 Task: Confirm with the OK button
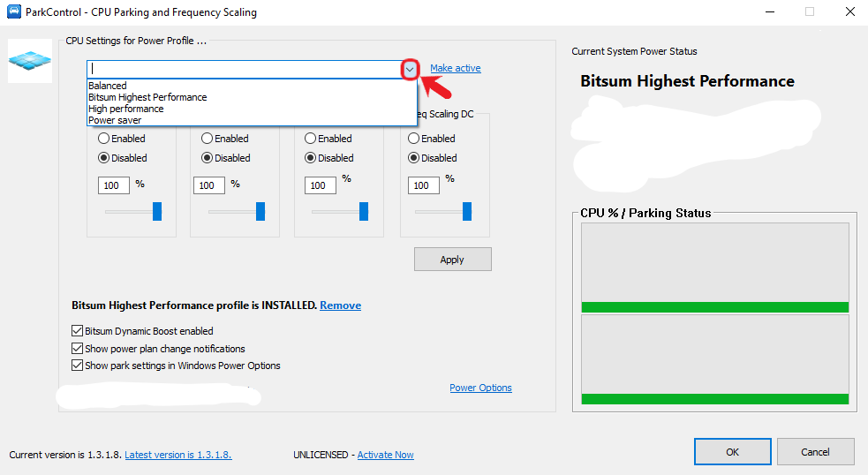click(732, 452)
